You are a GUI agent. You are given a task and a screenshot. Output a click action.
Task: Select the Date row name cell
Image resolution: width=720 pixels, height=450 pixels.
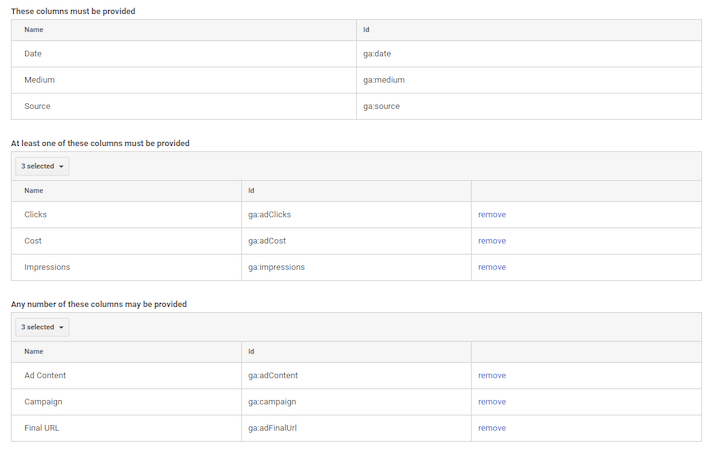tap(33, 54)
